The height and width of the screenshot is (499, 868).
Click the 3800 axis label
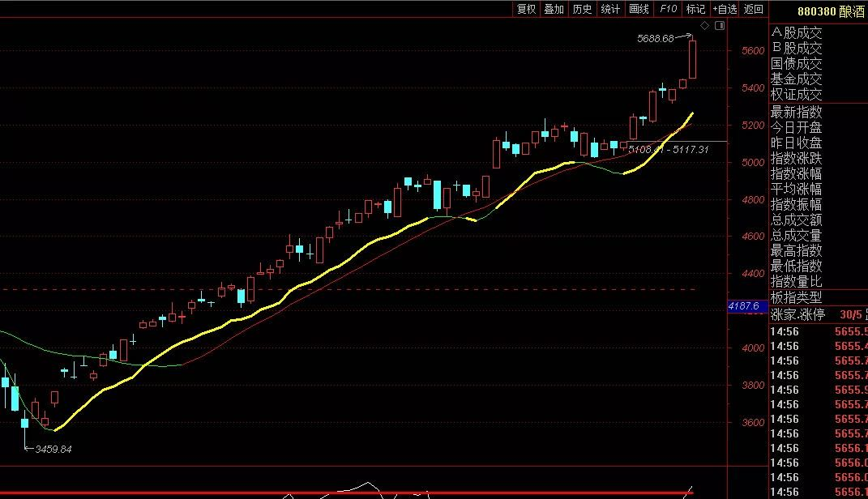(x=753, y=385)
